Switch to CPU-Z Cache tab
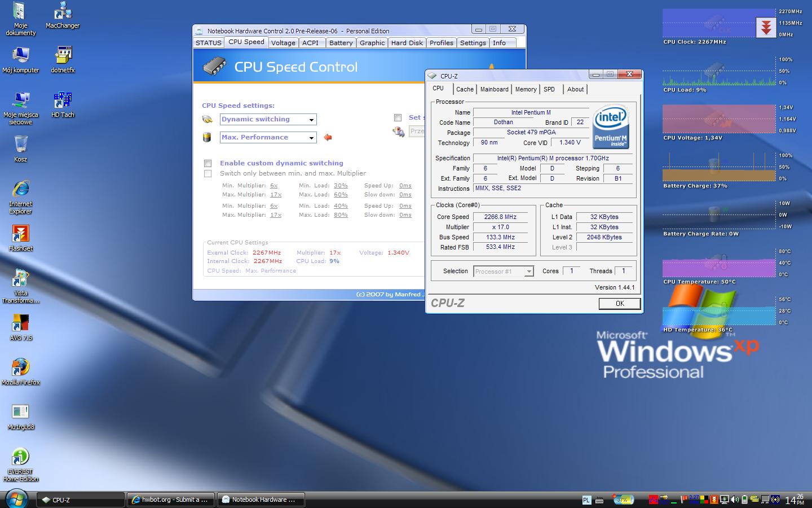 coord(465,89)
